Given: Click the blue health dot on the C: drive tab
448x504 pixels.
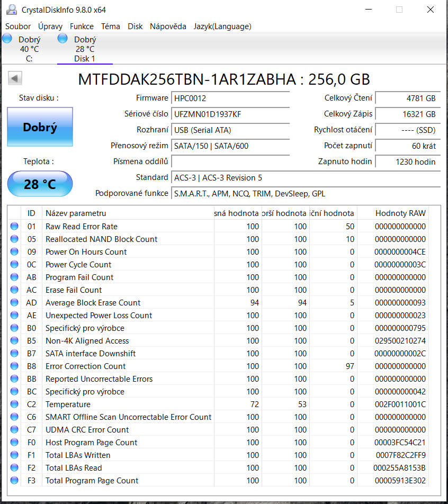Looking at the screenshot, I should 6,38.
